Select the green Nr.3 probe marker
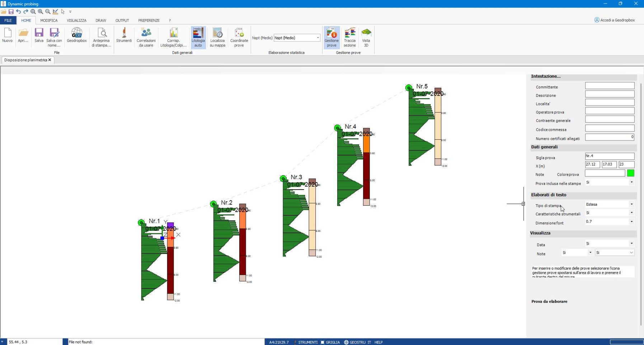644x345 pixels. 283,178
